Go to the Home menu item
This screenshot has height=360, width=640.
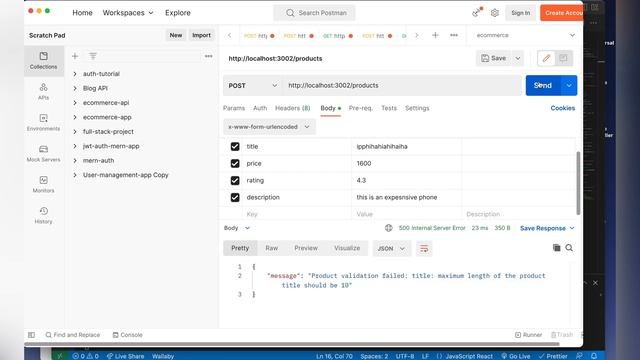[82, 13]
